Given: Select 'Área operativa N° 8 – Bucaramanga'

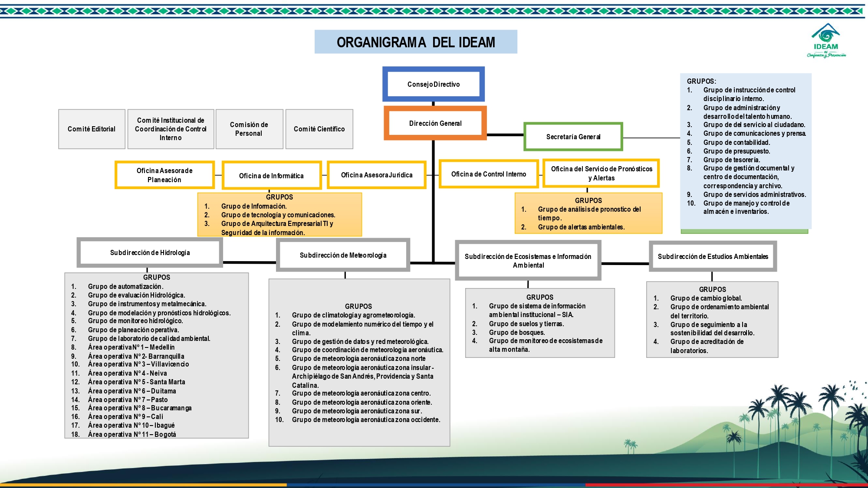Looking at the screenshot, I should pyautogui.click(x=140, y=408).
